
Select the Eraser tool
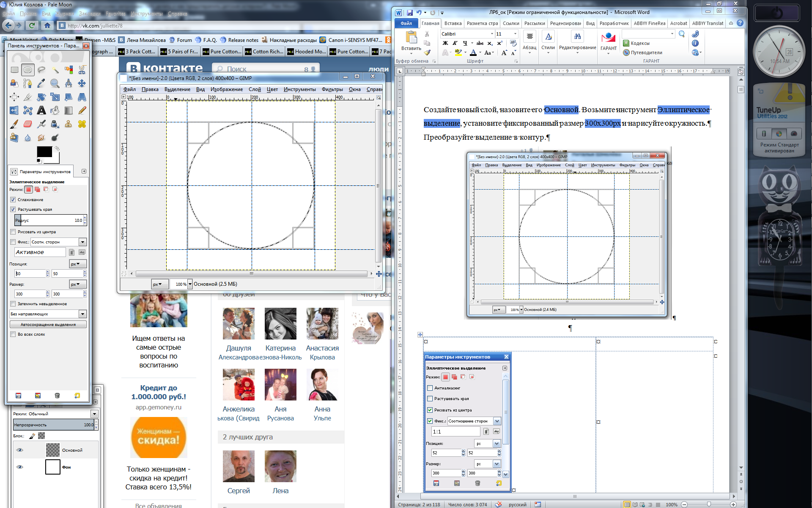(28, 124)
